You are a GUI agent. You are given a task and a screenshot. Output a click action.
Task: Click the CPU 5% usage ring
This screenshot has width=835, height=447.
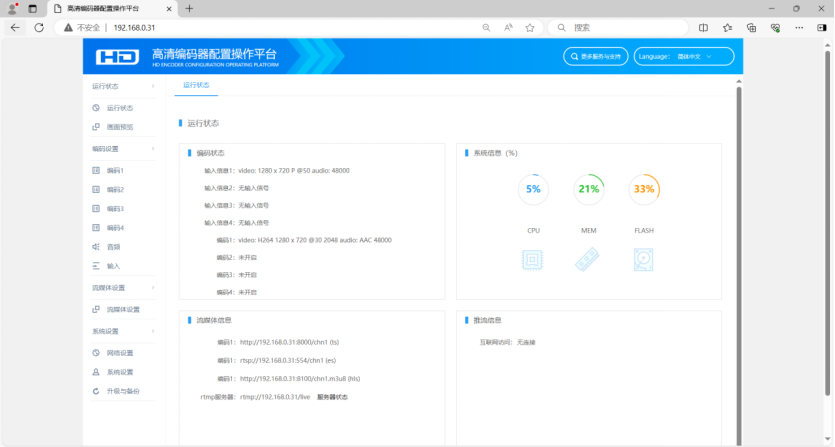(533, 189)
